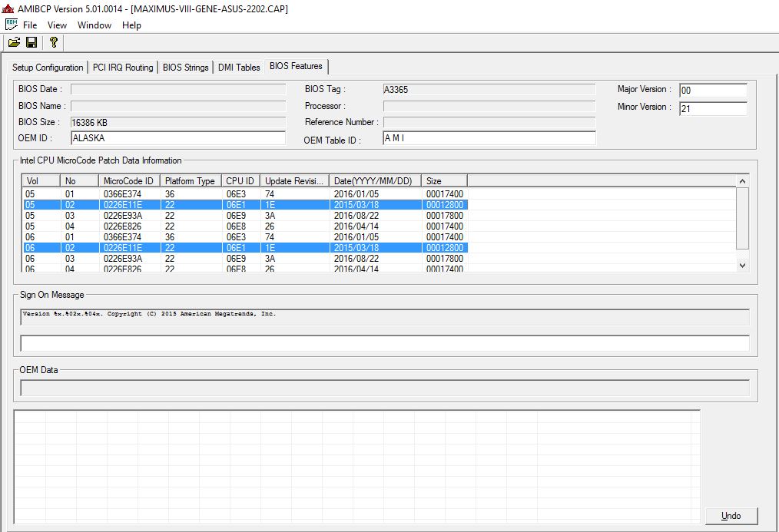Select Vol 05 row with MicroCode 0226E93A
Viewport: 779px width, 532px height.
[x=245, y=216]
